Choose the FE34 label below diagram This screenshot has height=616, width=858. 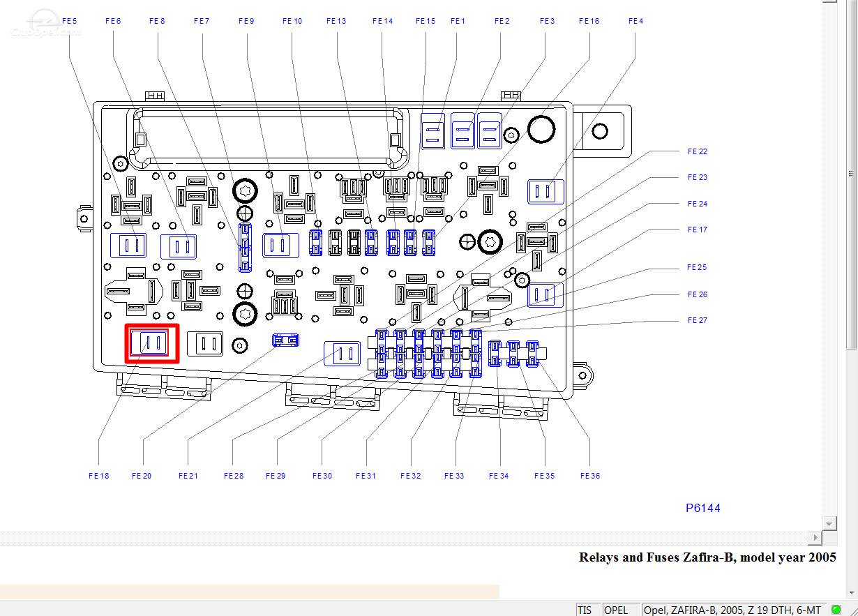click(499, 476)
